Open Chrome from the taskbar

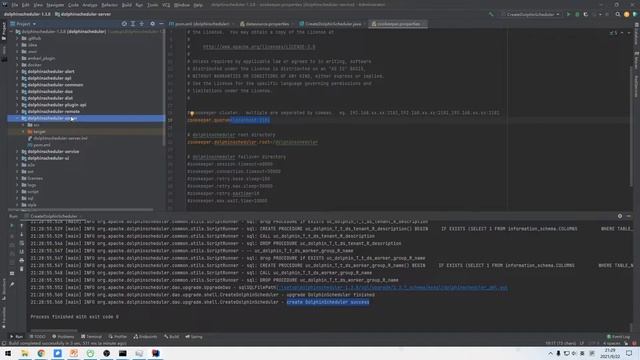[x=41, y=353]
